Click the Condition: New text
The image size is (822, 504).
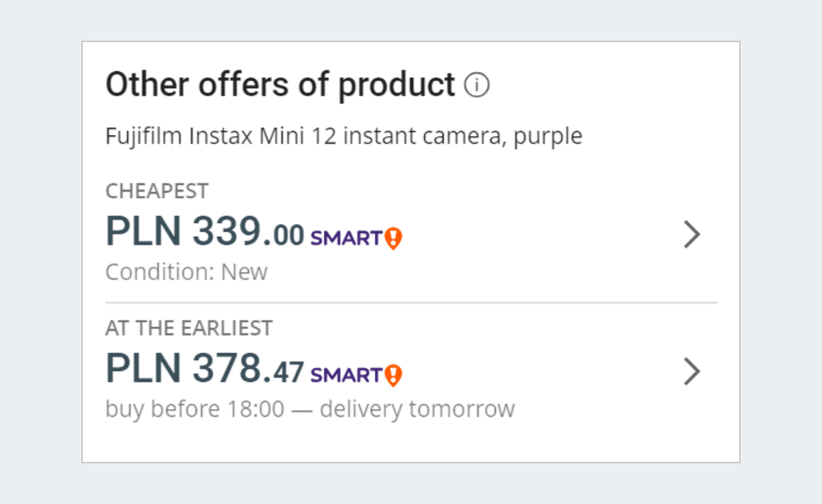coord(186,273)
